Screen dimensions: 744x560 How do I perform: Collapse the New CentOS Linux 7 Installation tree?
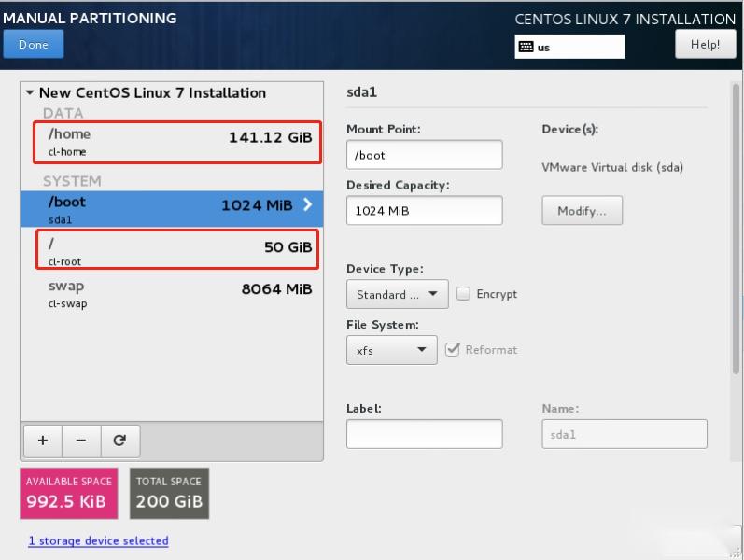[30, 92]
